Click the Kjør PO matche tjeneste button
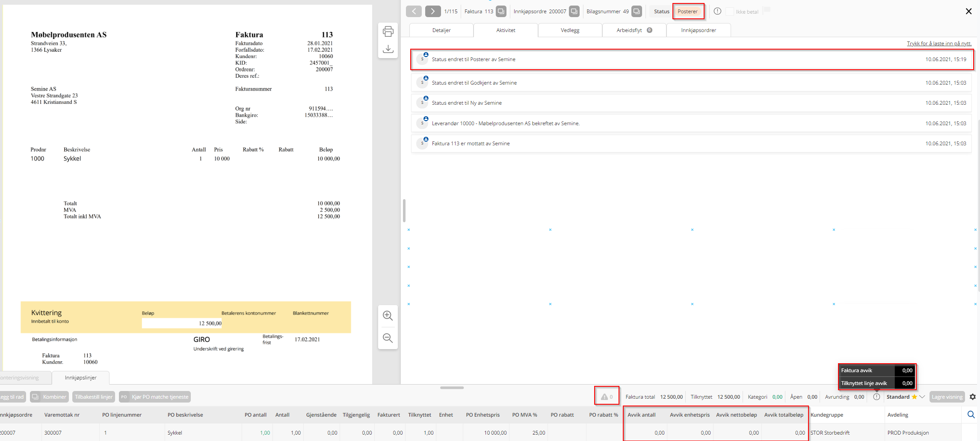The width and height of the screenshot is (980, 441). 155,397
